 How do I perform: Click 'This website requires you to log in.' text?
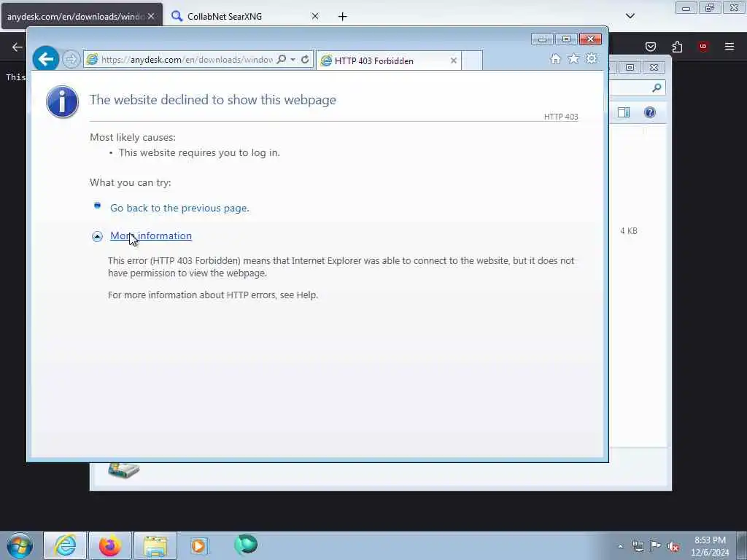pos(199,153)
